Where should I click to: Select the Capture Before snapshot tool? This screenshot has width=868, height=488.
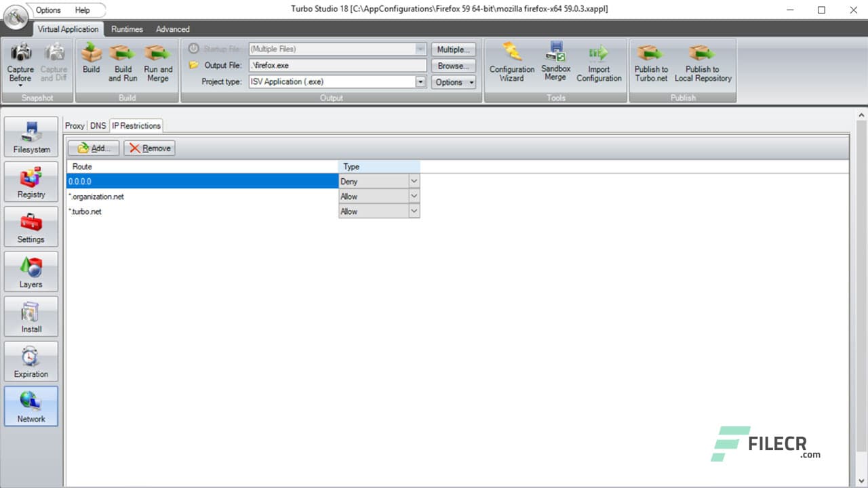click(20, 63)
